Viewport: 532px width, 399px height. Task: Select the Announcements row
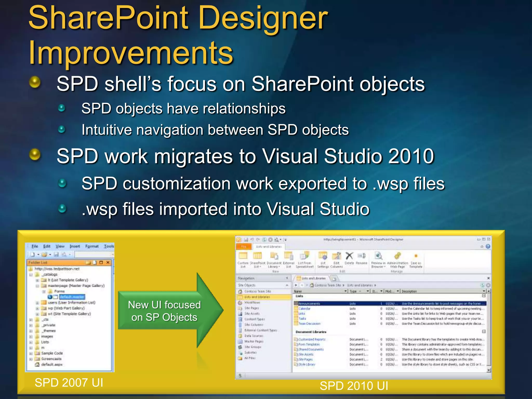click(390, 303)
